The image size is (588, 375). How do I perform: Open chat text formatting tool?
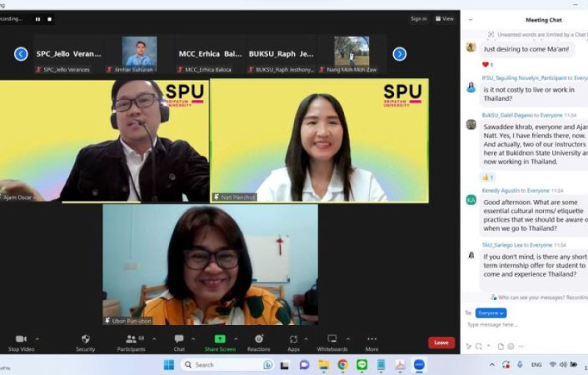pyautogui.click(x=469, y=346)
